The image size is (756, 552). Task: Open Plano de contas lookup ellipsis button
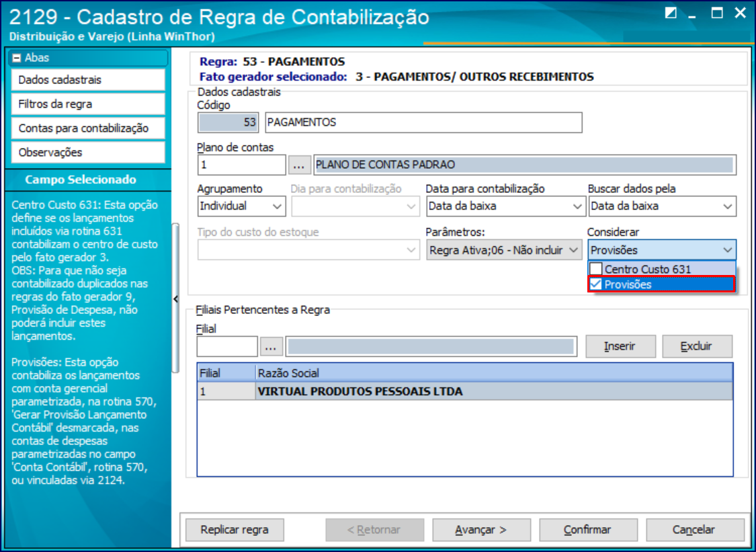[300, 165]
